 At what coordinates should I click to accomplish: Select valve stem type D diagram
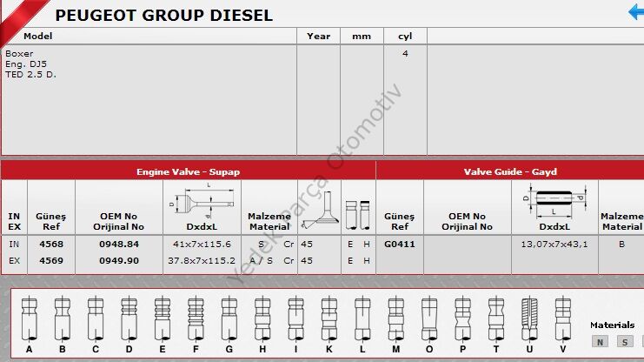click(129, 318)
